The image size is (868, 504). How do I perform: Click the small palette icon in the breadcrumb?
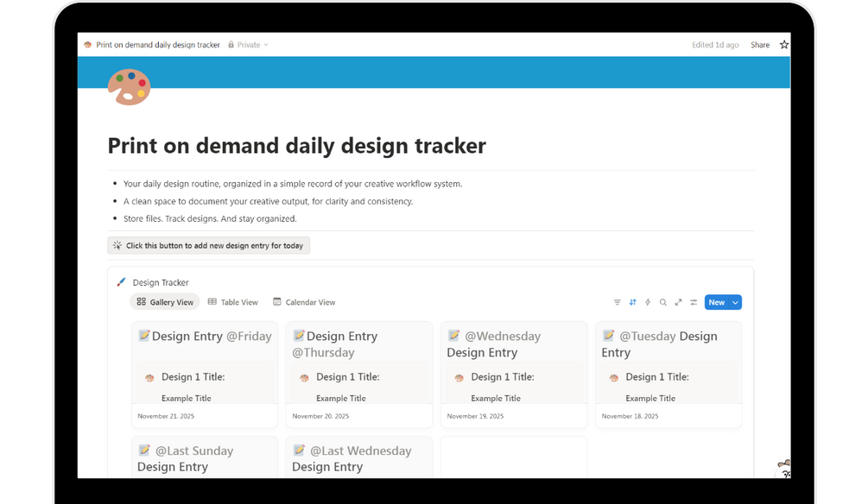(87, 45)
